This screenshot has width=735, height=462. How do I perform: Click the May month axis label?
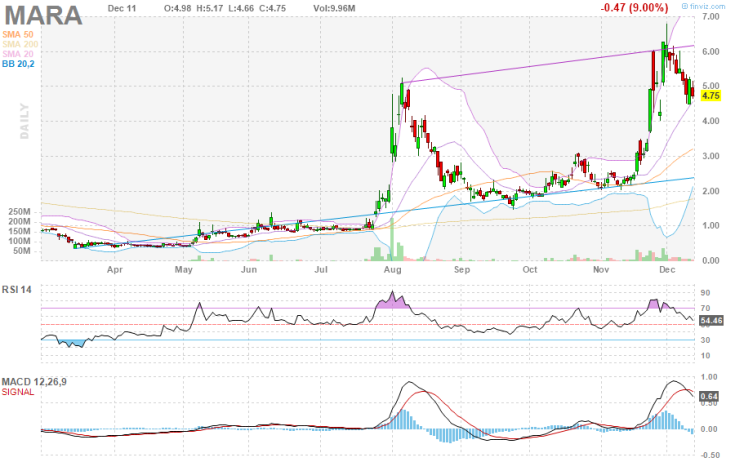(x=183, y=270)
